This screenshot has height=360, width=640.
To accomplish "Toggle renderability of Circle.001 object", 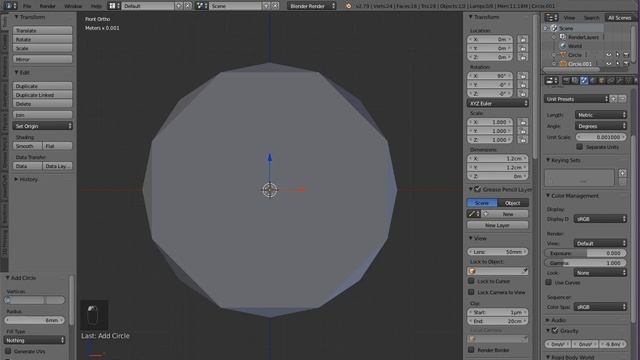I will (626, 64).
